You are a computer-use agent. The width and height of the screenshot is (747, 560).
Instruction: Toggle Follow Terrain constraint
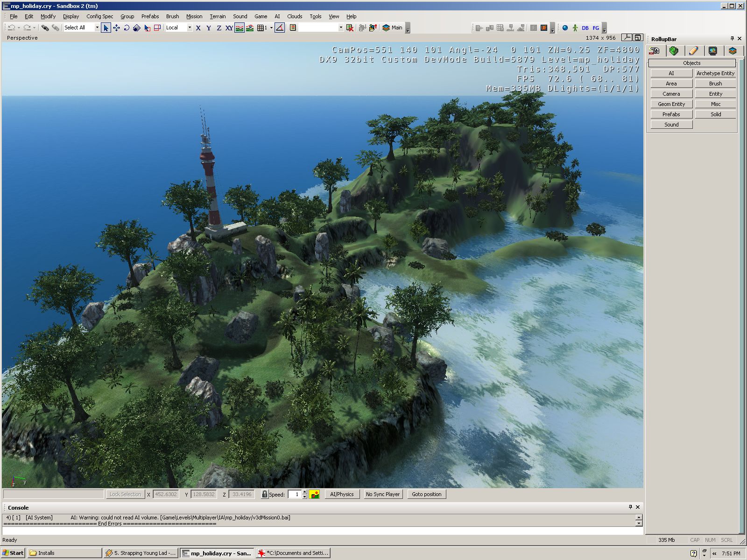click(x=240, y=28)
